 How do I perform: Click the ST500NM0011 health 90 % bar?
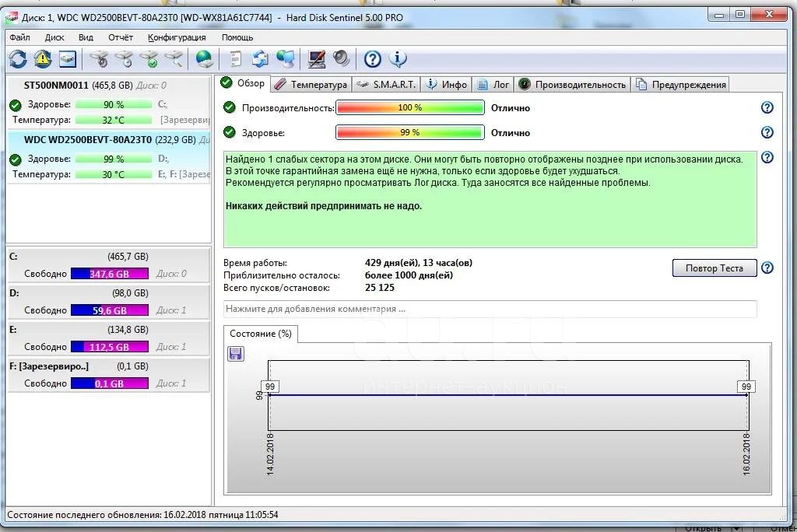114,104
